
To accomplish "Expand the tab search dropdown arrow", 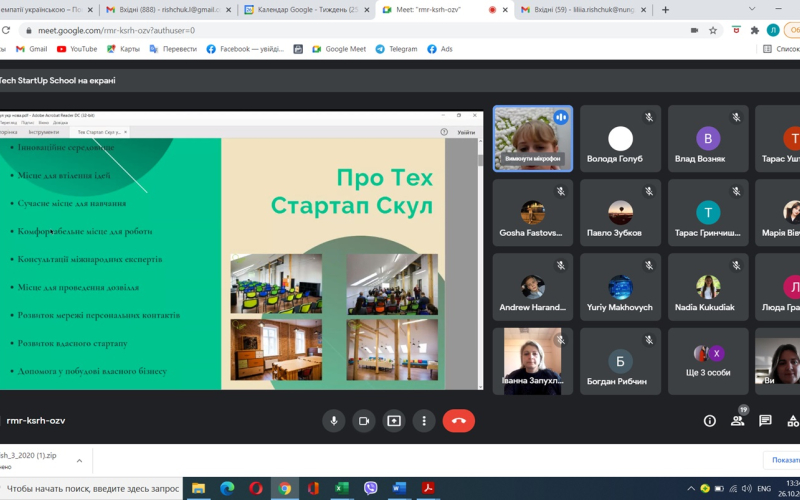I will 752,9.
